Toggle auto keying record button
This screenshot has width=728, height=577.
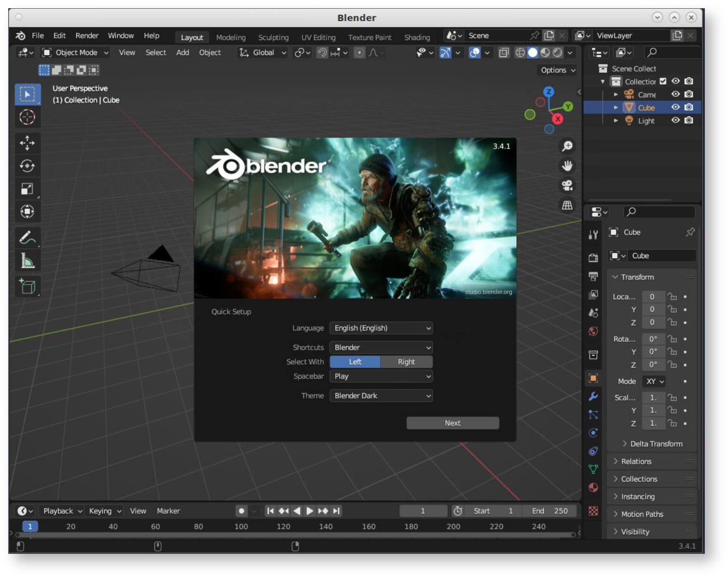(242, 511)
